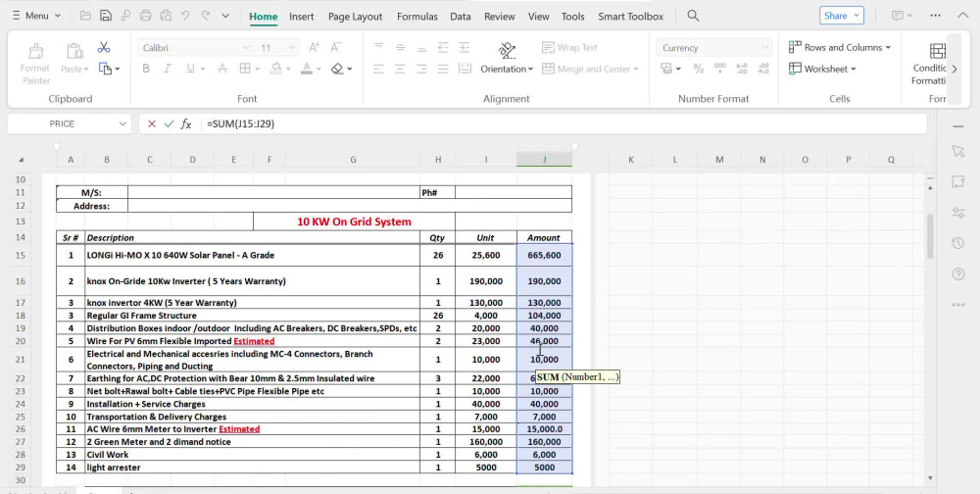Open the Menu button
Viewport: 980px width, 494px height.
tap(36, 16)
